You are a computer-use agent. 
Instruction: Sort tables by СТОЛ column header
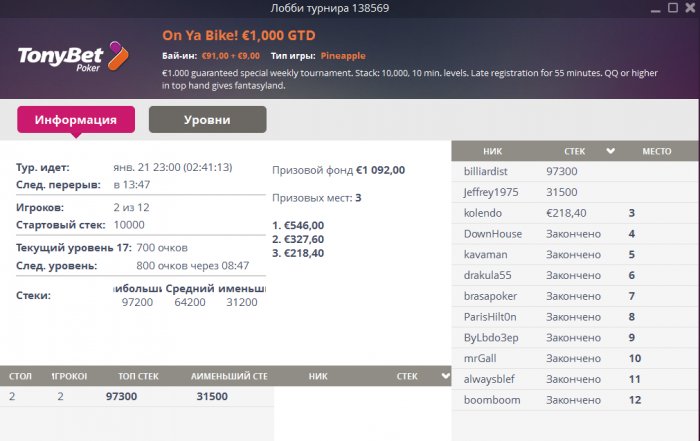click(20, 376)
